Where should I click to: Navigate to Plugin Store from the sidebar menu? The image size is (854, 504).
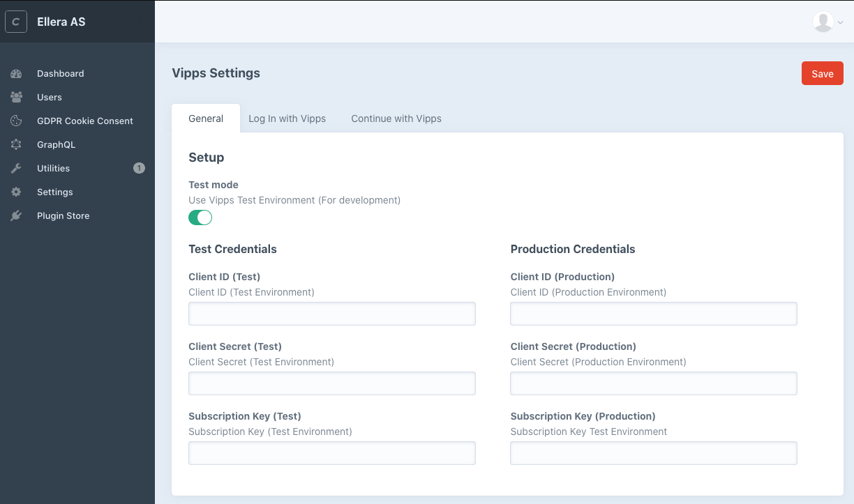(63, 215)
